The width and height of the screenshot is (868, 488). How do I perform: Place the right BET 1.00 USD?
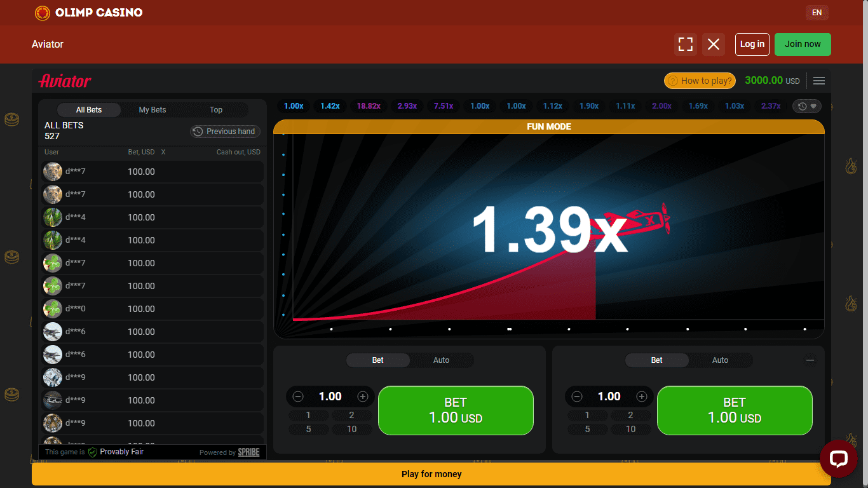pyautogui.click(x=735, y=410)
